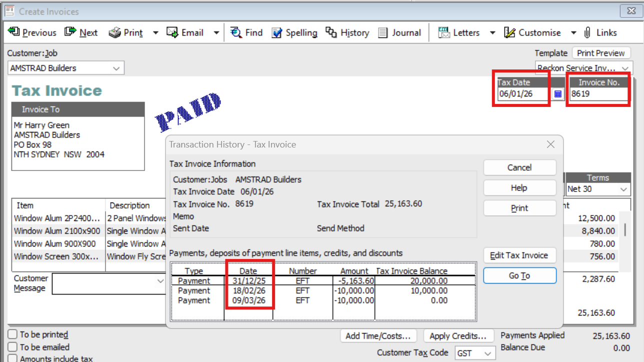The image size is (644, 362).
Task: Select the payment row dated 18/02/26
Action: (x=323, y=290)
